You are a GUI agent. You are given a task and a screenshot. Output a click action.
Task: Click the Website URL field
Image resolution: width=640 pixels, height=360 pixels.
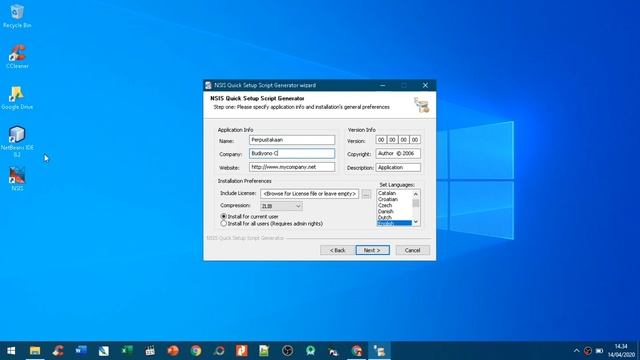coord(292,167)
